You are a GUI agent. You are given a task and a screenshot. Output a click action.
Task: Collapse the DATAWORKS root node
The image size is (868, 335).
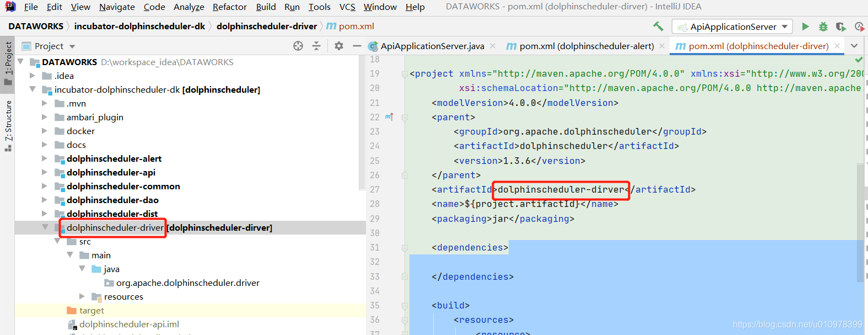pyautogui.click(x=20, y=62)
